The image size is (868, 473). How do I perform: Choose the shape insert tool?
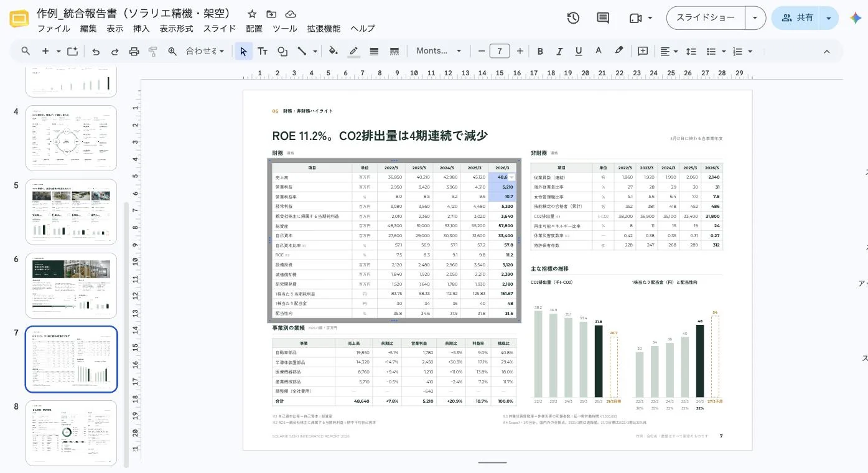[282, 51]
